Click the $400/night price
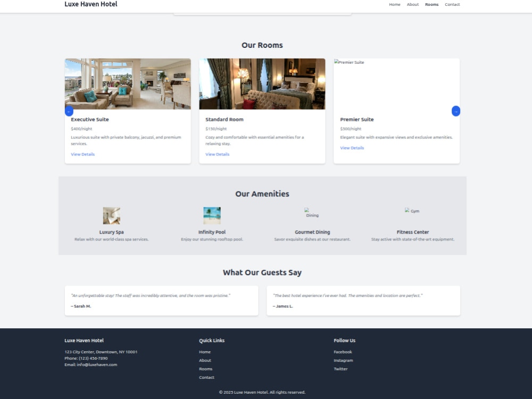 (81, 129)
